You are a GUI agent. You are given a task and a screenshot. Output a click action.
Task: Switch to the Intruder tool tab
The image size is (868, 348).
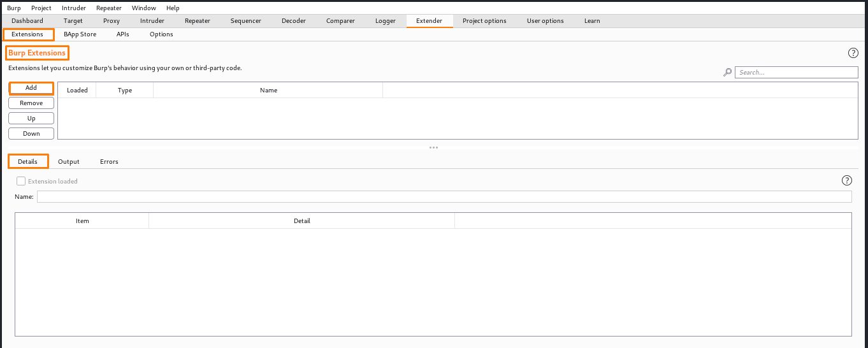152,21
